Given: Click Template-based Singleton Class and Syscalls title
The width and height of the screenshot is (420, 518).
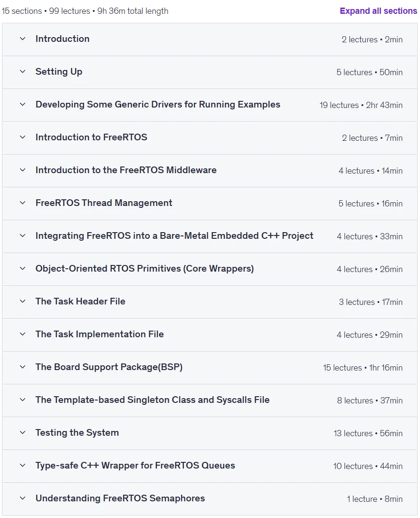Looking at the screenshot, I should click(153, 400).
